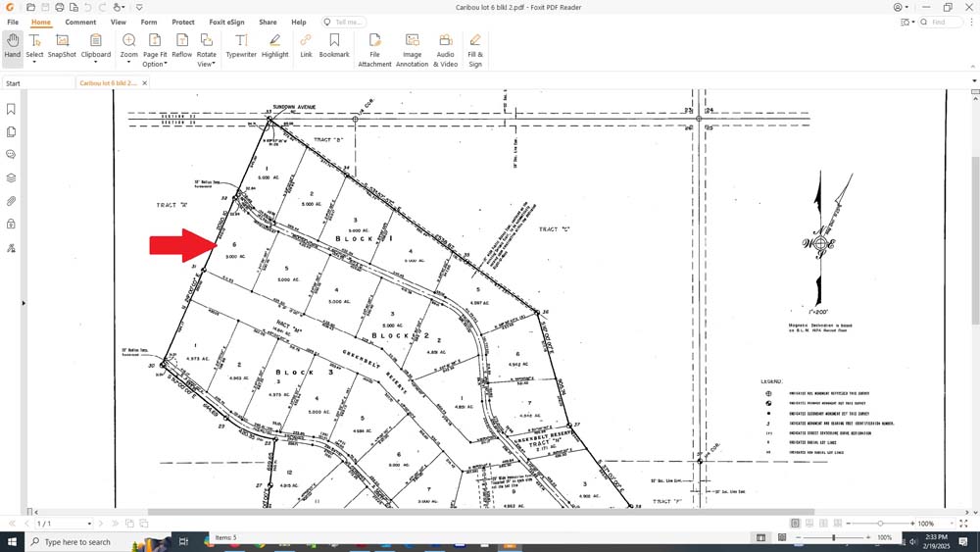Click the SnapShot tool
The image size is (980, 552).
click(62, 45)
